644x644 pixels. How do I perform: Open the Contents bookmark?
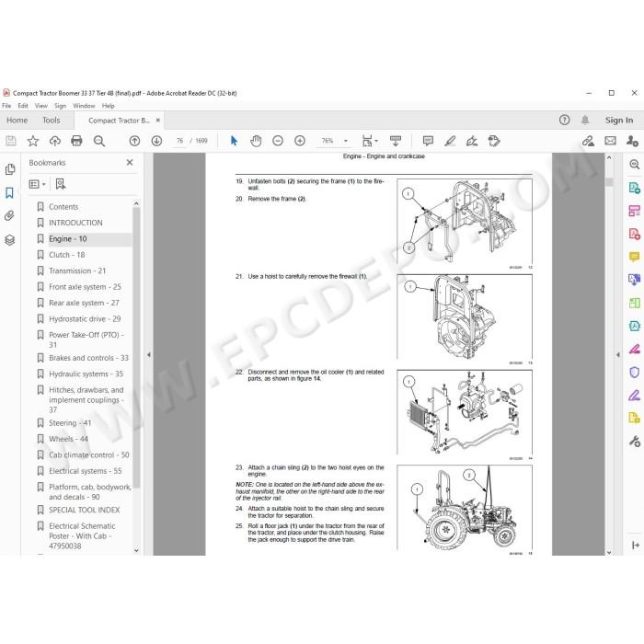(63, 207)
